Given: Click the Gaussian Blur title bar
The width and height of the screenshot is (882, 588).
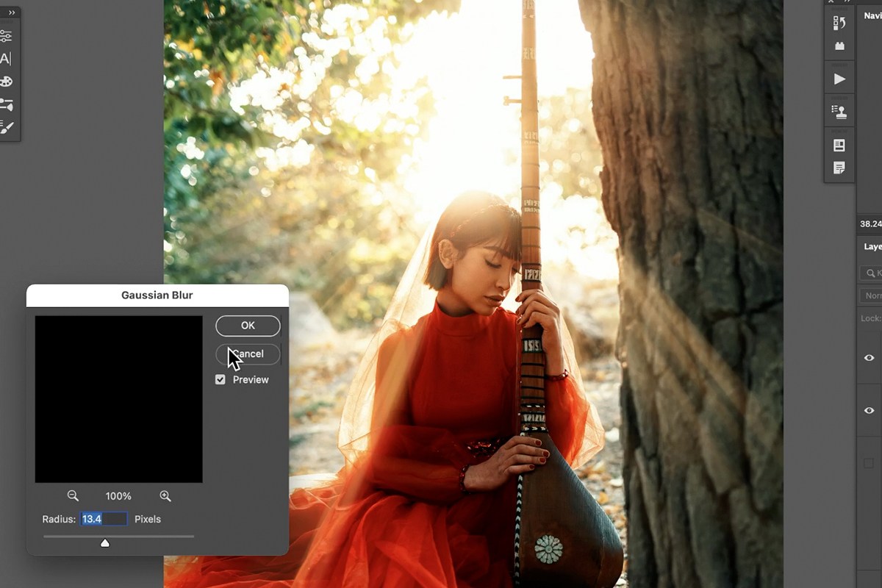Looking at the screenshot, I should coord(157,295).
